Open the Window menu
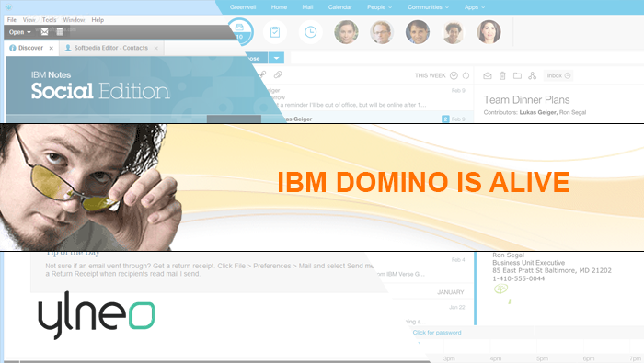The height and width of the screenshot is (363, 644). point(74,19)
